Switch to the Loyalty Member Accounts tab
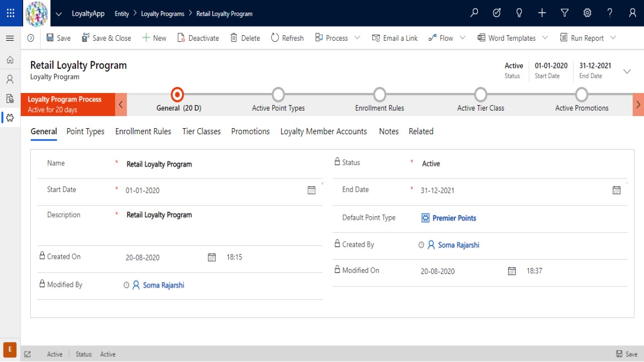 click(324, 132)
